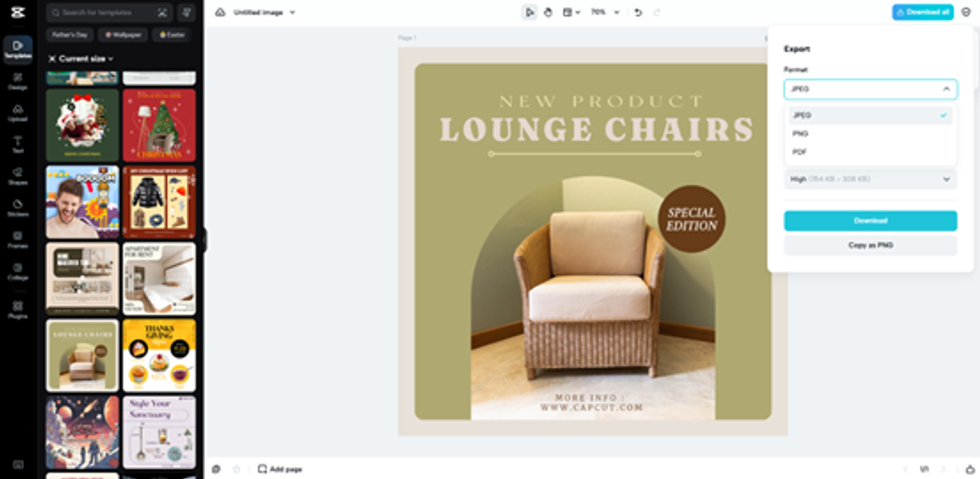
Task: Activate the hand pan tool
Action: (548, 12)
